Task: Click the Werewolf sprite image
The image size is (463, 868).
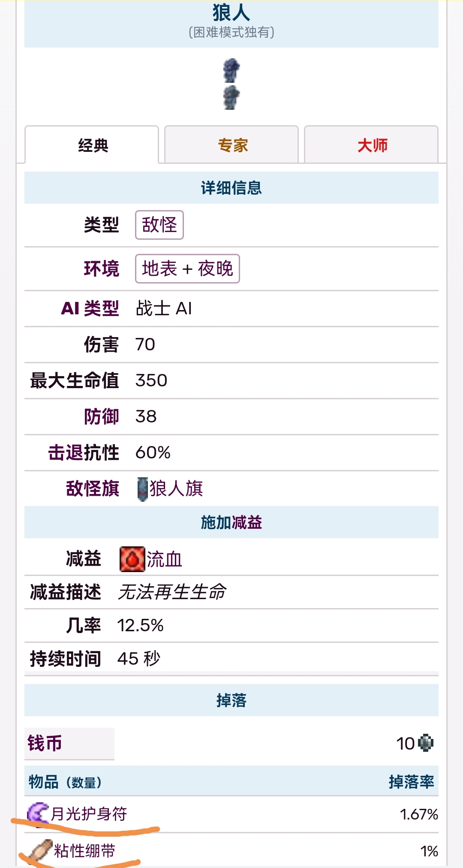Action: [x=231, y=84]
